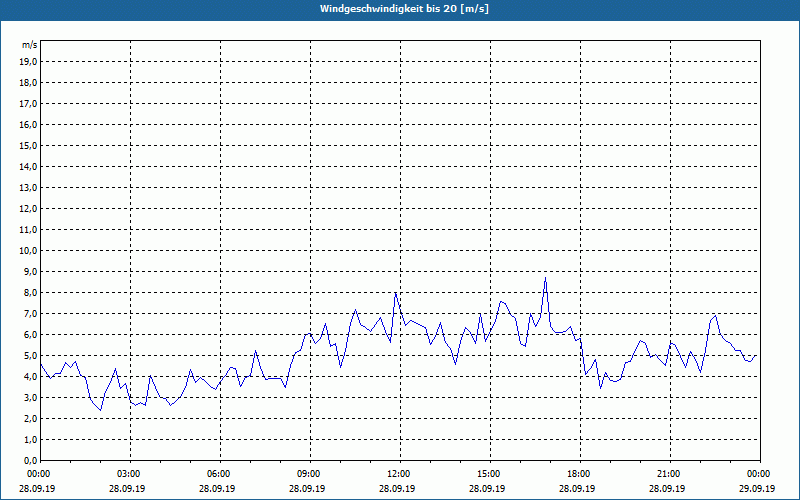Select the '09:00' time label
The height and width of the screenshot is (500, 800).
(x=308, y=474)
